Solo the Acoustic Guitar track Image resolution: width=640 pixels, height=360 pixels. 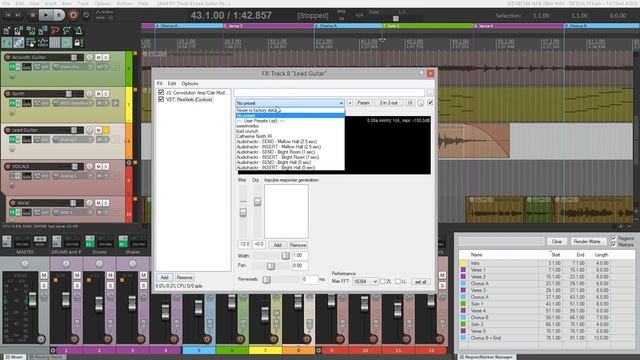coord(106,57)
